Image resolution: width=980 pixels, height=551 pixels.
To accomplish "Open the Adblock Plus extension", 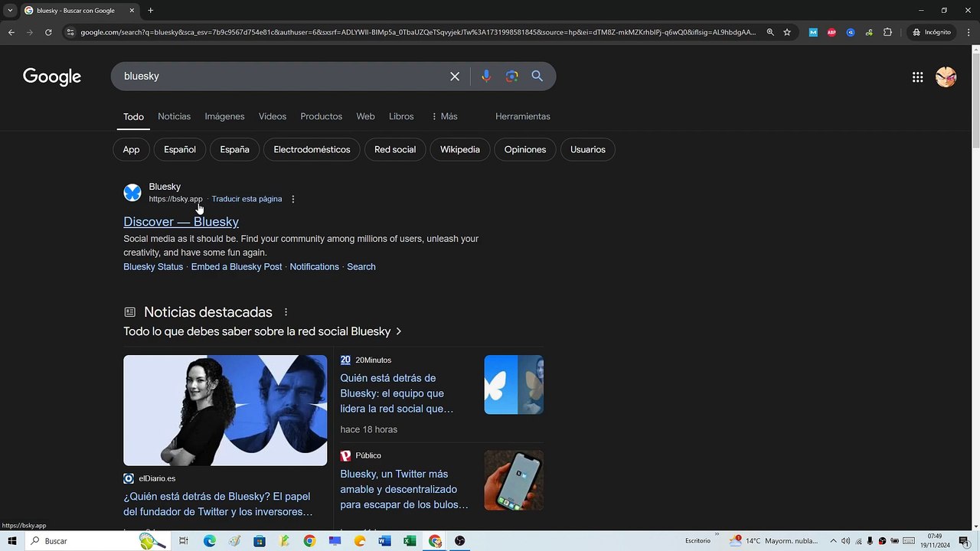I will [x=831, y=32].
